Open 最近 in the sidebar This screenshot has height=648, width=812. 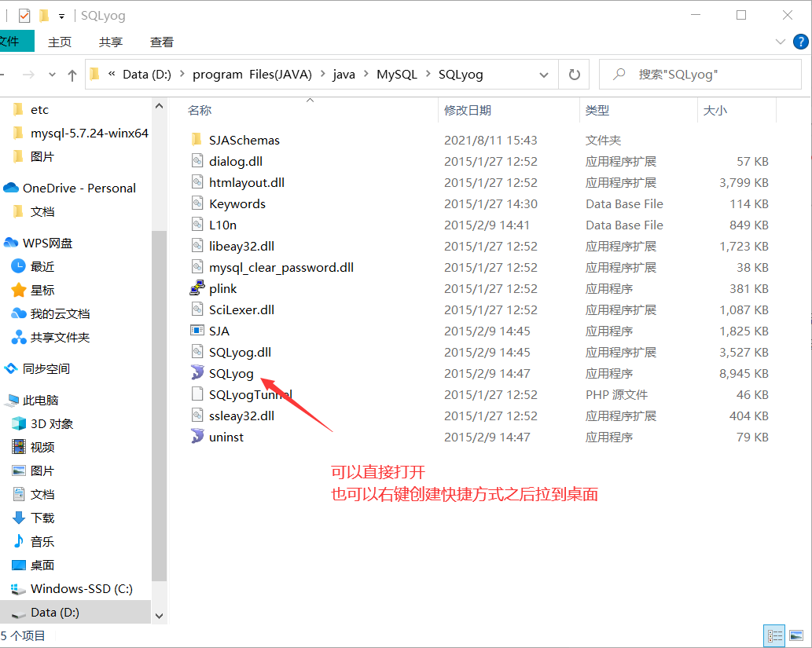[x=42, y=266]
